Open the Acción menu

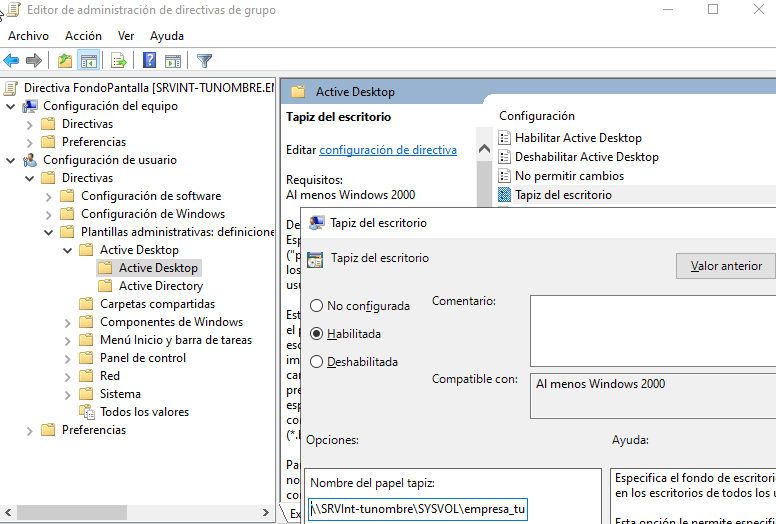[x=83, y=35]
